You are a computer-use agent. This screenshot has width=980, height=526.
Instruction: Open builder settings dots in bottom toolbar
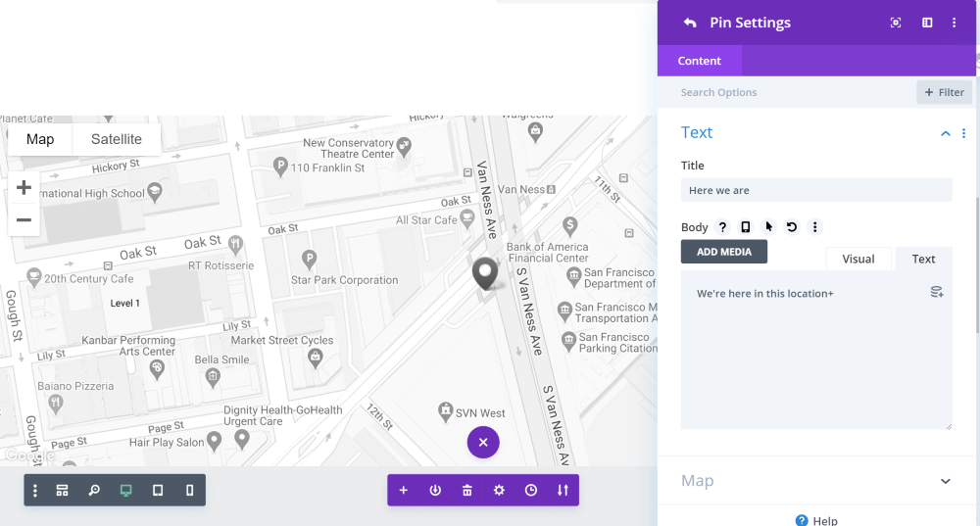[x=35, y=491]
